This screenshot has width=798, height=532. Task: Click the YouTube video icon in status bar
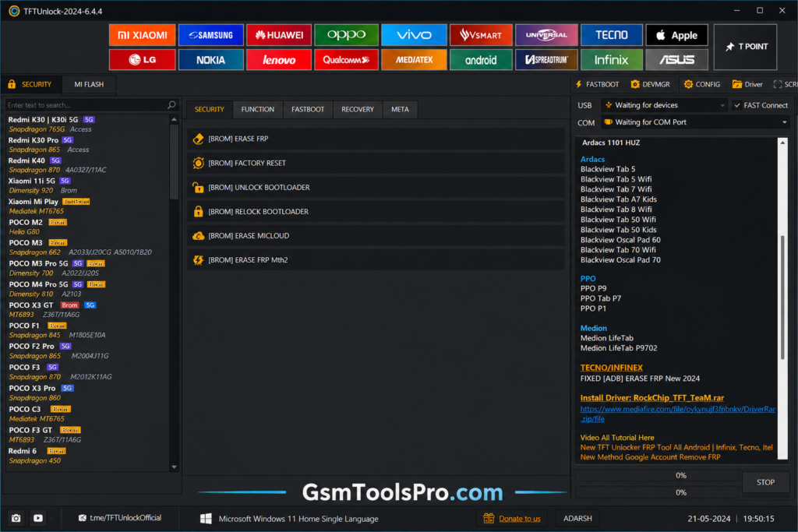coord(38,518)
